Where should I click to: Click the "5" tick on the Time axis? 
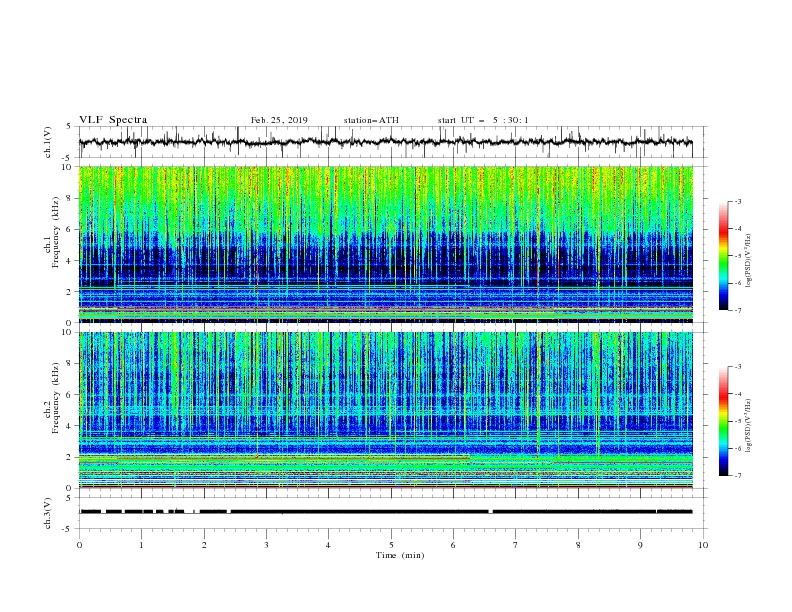[x=391, y=545]
